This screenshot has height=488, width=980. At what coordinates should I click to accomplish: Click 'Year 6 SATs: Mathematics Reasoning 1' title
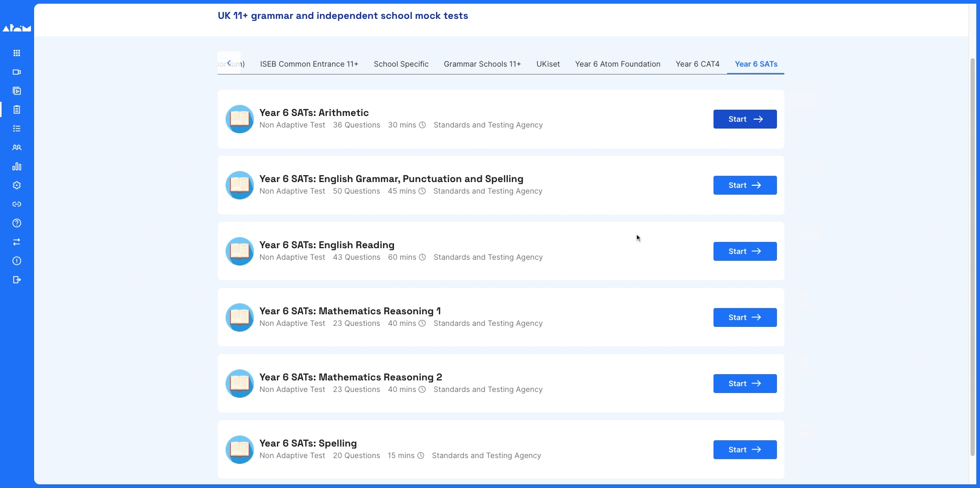click(x=350, y=311)
